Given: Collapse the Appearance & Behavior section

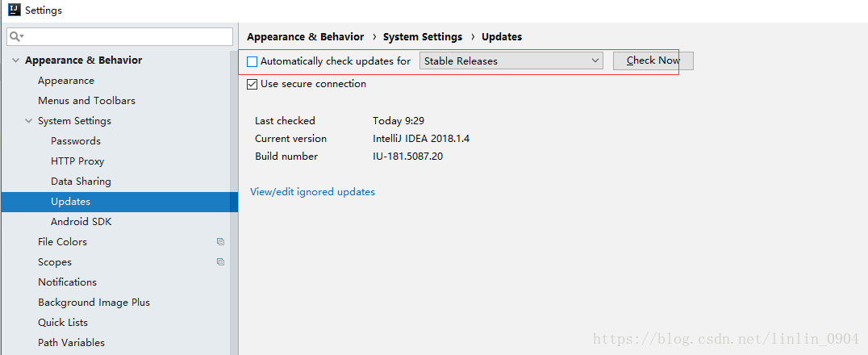Looking at the screenshot, I should coord(15,61).
